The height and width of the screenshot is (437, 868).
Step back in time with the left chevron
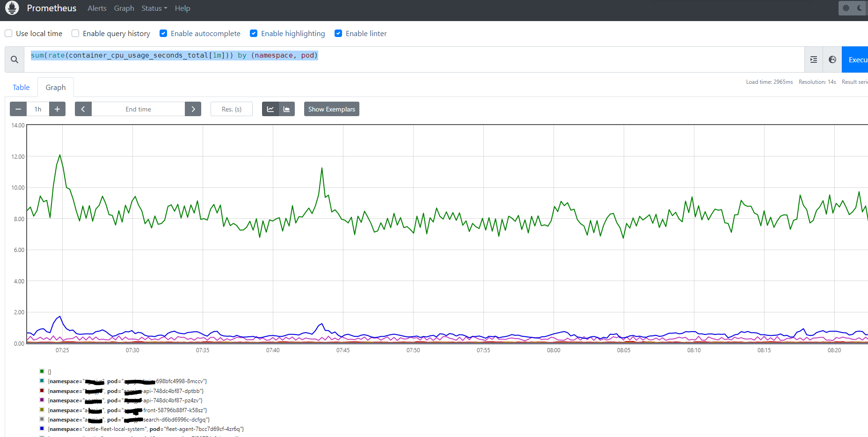pyautogui.click(x=83, y=109)
